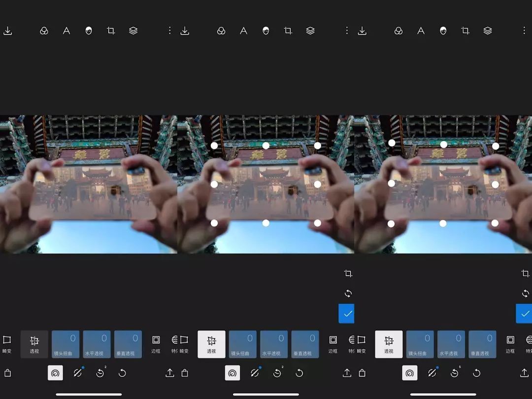Select the 畸变 distortion tool in right screen
This screenshot has width=532, height=399.
tap(362, 344)
